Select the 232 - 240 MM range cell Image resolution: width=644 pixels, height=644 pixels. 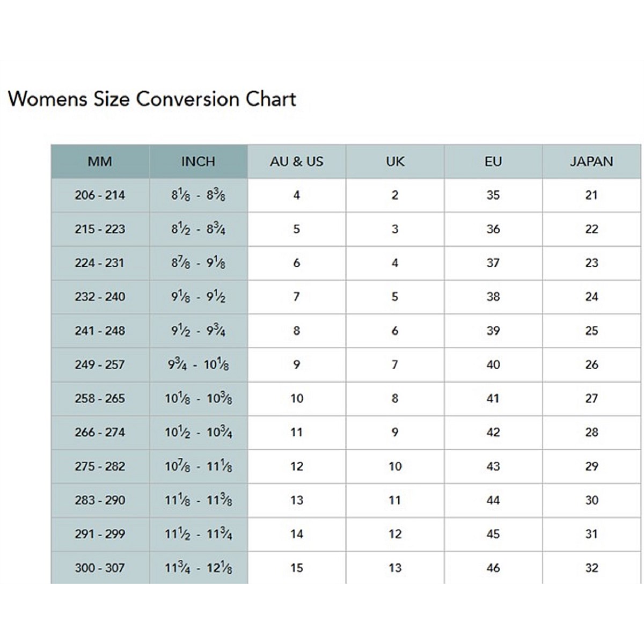[x=100, y=297]
